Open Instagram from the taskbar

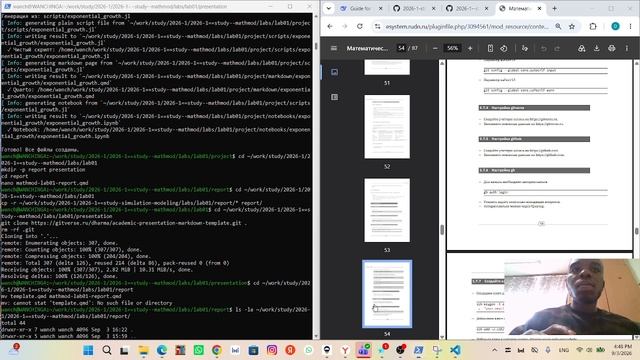(272, 350)
